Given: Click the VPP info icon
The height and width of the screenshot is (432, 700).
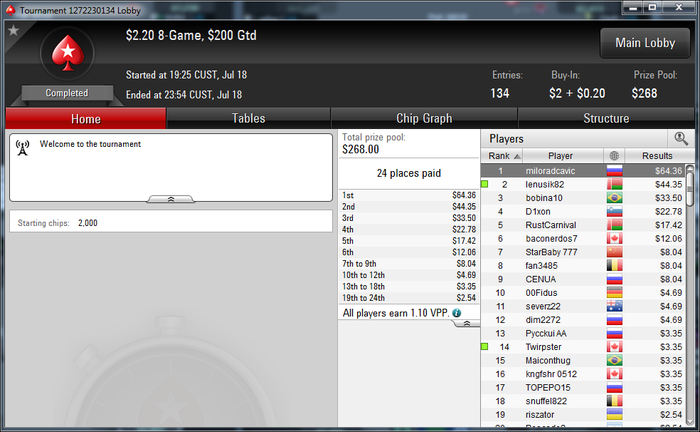Looking at the screenshot, I should (456, 313).
